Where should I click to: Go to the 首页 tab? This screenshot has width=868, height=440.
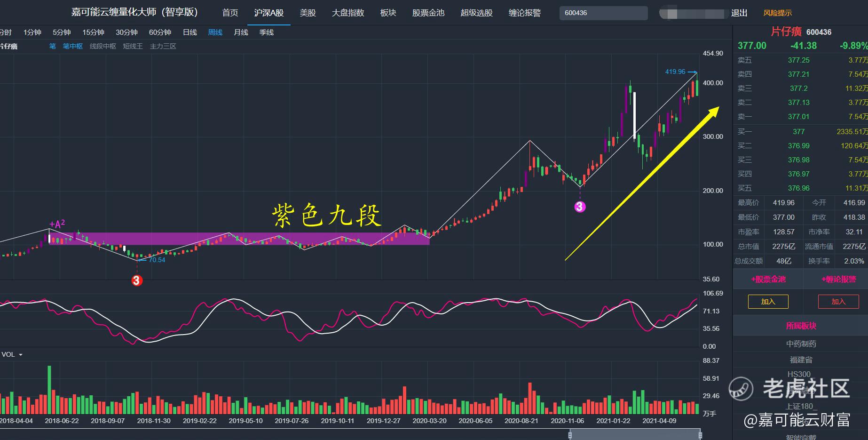[230, 13]
